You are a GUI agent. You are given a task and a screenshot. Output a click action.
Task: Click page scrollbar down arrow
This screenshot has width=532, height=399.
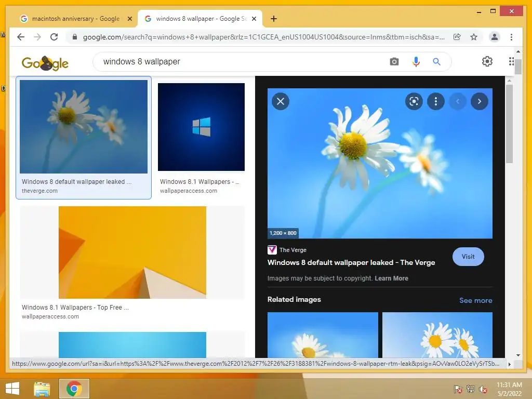(518, 355)
